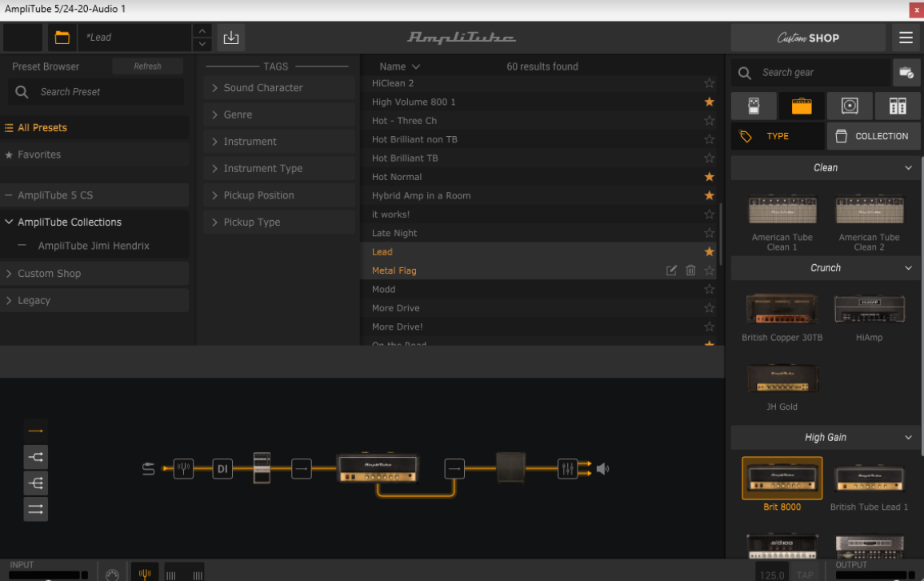Toggle star for Hybrid Amp in a Room
The height and width of the screenshot is (581, 924).
pyautogui.click(x=710, y=195)
